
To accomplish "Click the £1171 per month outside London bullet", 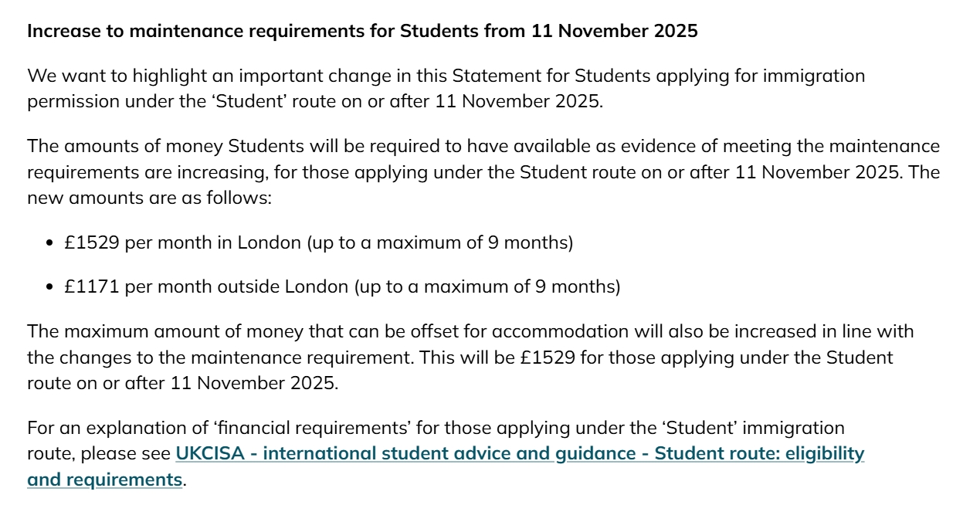I will coord(342,286).
